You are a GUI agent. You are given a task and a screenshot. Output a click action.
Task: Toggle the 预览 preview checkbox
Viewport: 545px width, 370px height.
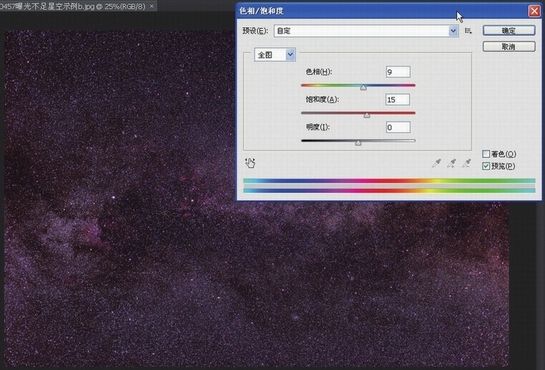click(486, 166)
